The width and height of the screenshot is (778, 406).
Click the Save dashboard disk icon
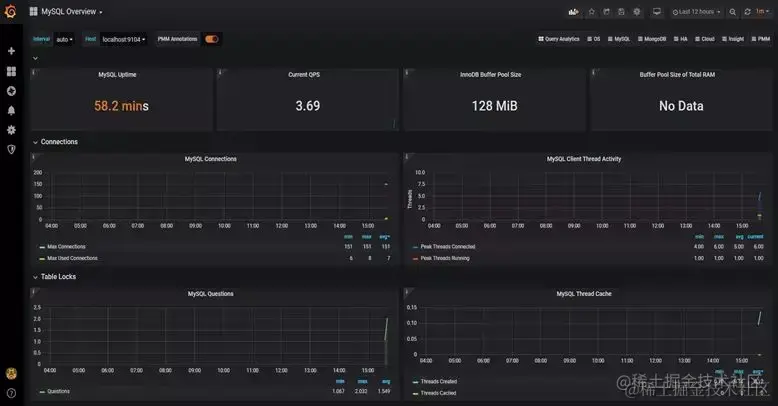[x=621, y=12]
